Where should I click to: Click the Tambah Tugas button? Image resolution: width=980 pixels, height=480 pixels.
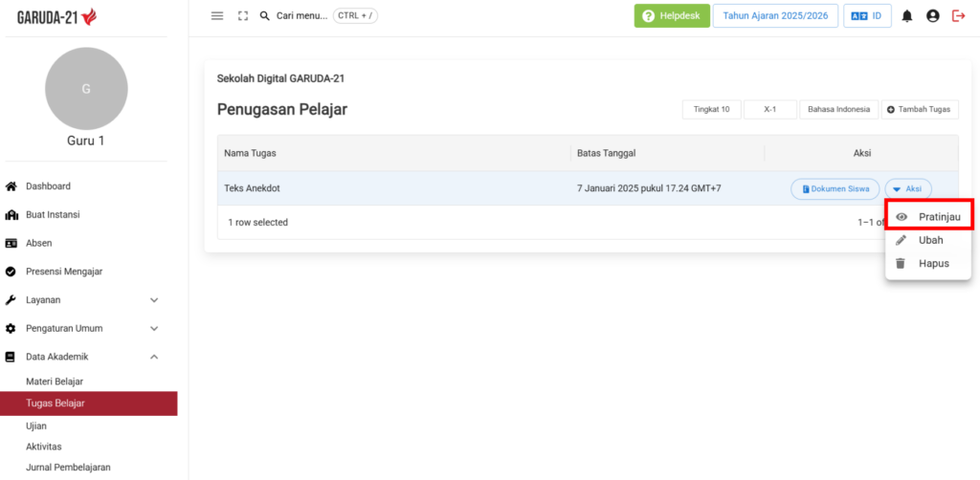point(920,109)
